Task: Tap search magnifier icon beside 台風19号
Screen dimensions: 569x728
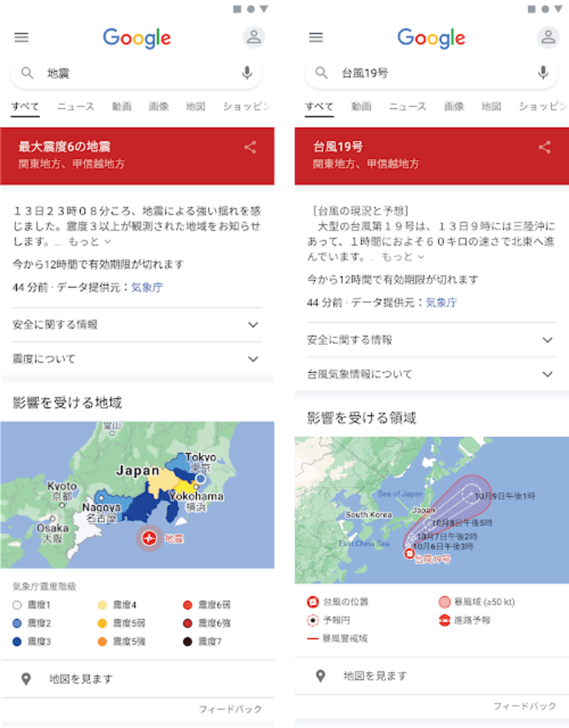Action: (x=321, y=73)
